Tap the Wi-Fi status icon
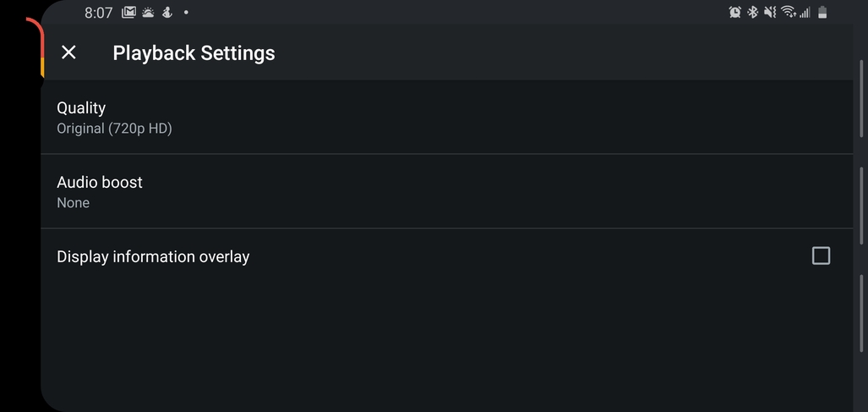Screen dimensions: 868x412 click(x=788, y=13)
